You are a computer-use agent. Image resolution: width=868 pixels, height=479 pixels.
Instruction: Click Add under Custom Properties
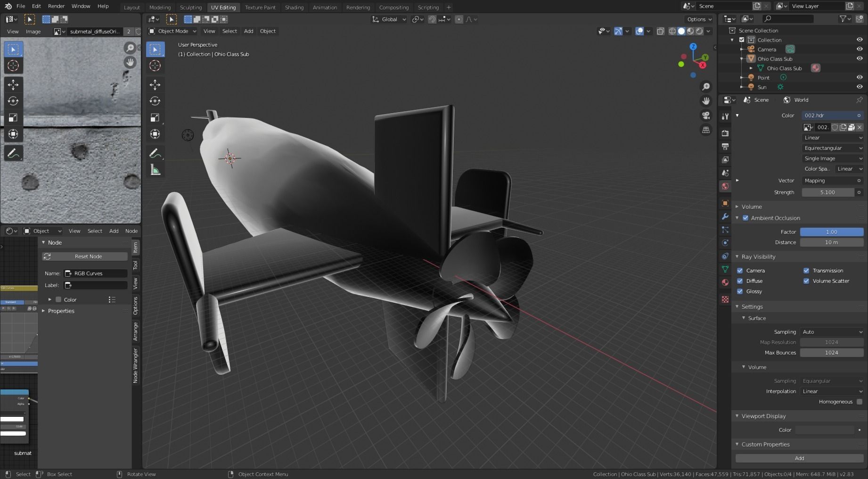[x=799, y=458]
